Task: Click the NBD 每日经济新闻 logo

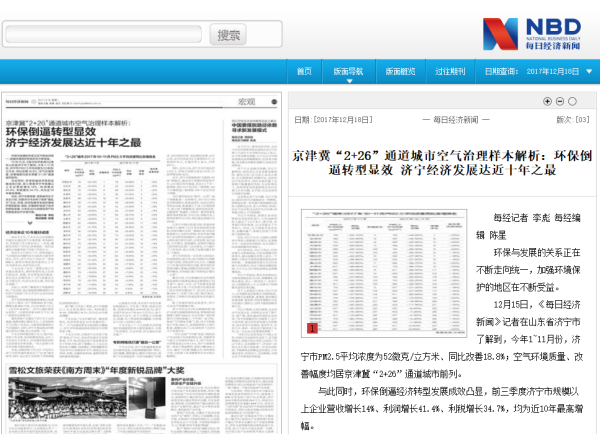Action: pos(537,32)
